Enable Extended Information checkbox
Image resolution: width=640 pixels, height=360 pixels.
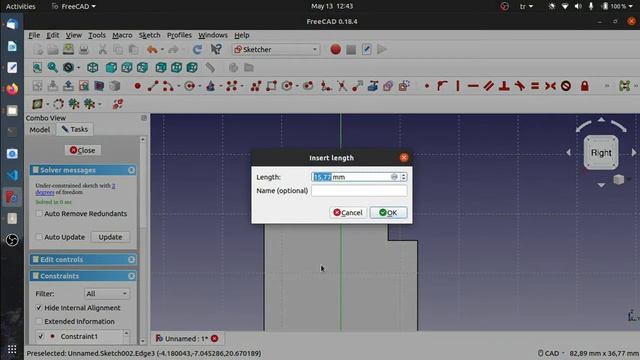click(x=39, y=321)
